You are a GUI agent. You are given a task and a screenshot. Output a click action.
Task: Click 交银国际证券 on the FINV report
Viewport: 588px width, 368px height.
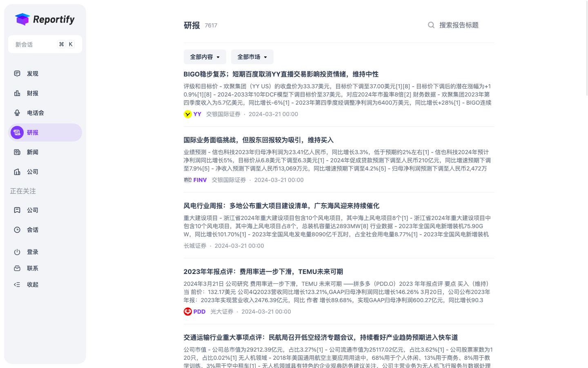229,180
